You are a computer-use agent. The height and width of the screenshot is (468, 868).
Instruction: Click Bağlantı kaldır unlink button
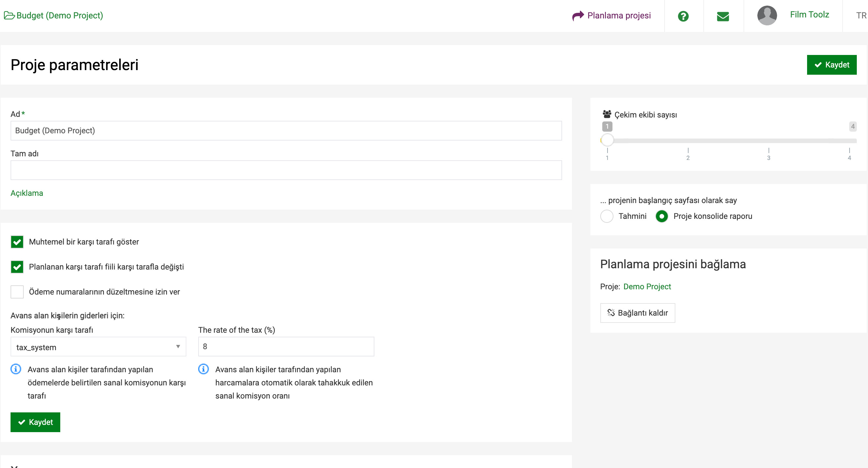pos(637,313)
